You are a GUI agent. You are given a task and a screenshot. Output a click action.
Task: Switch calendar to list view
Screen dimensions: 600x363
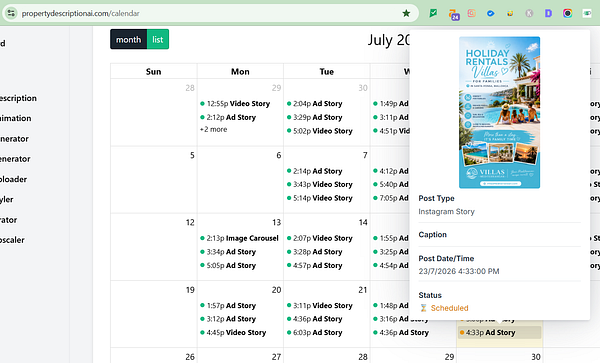[x=158, y=39]
